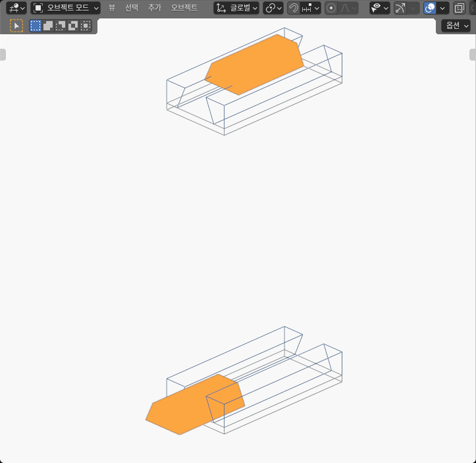Open the 추가 menu

(x=154, y=8)
